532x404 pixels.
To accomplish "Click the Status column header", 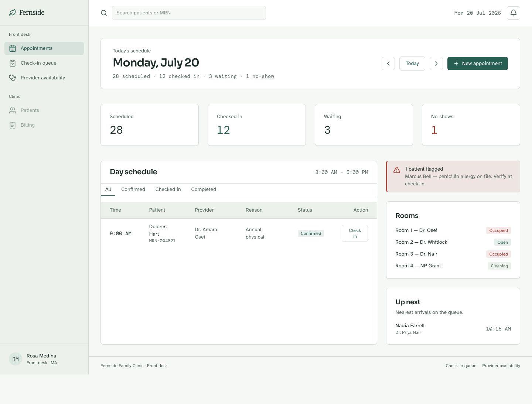I will pos(305,210).
